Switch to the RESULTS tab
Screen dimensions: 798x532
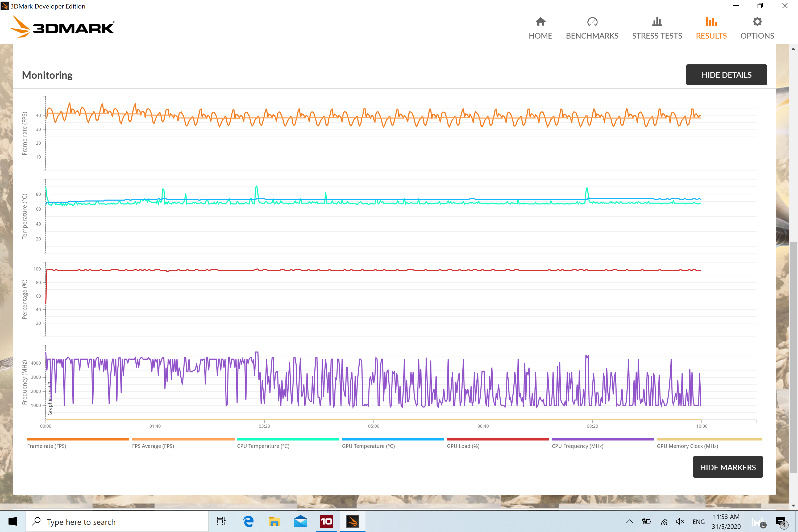[x=711, y=35]
